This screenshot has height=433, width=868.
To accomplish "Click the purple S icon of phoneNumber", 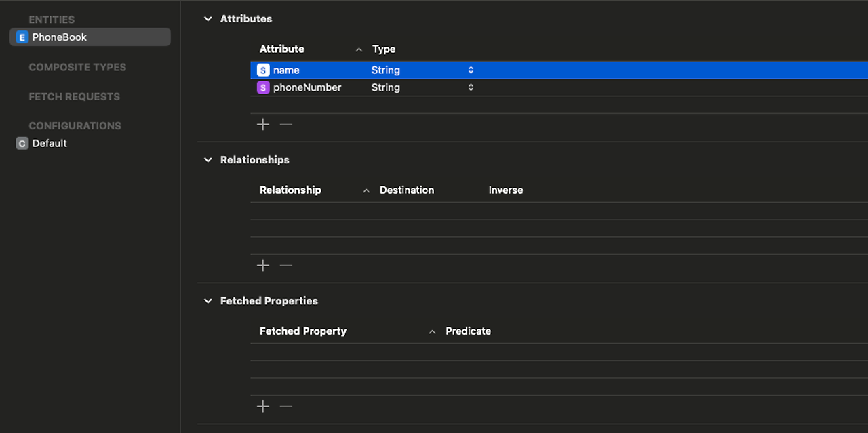I will pyautogui.click(x=263, y=87).
